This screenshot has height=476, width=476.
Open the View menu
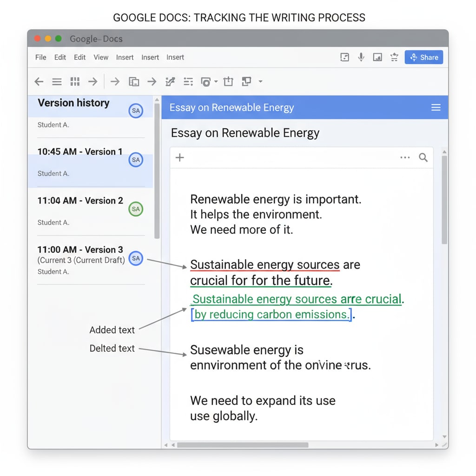point(101,58)
